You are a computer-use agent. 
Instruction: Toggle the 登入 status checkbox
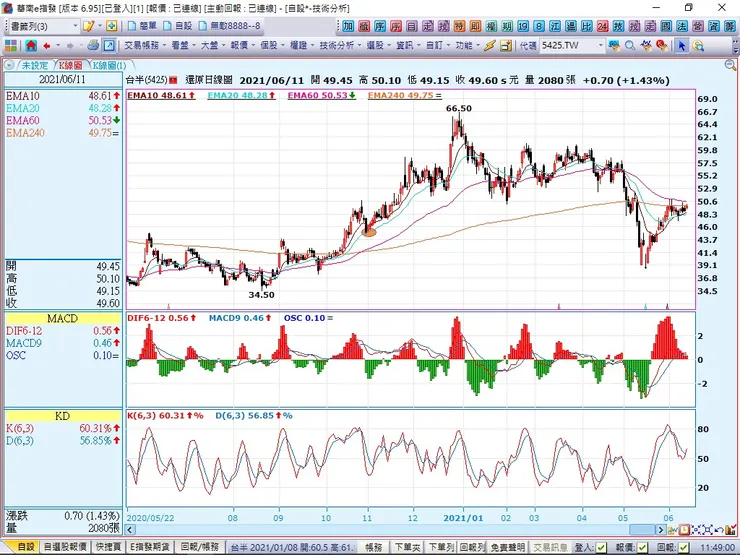tap(601, 547)
